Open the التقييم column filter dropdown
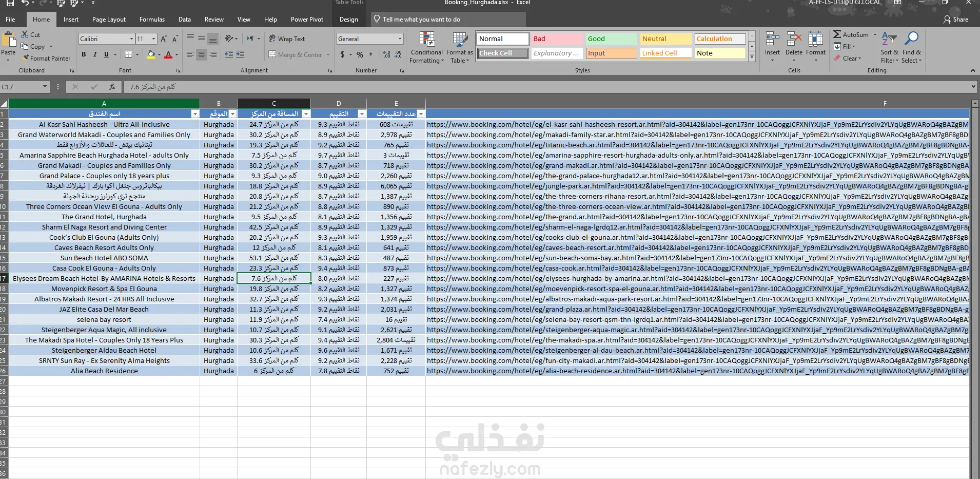 (362, 114)
